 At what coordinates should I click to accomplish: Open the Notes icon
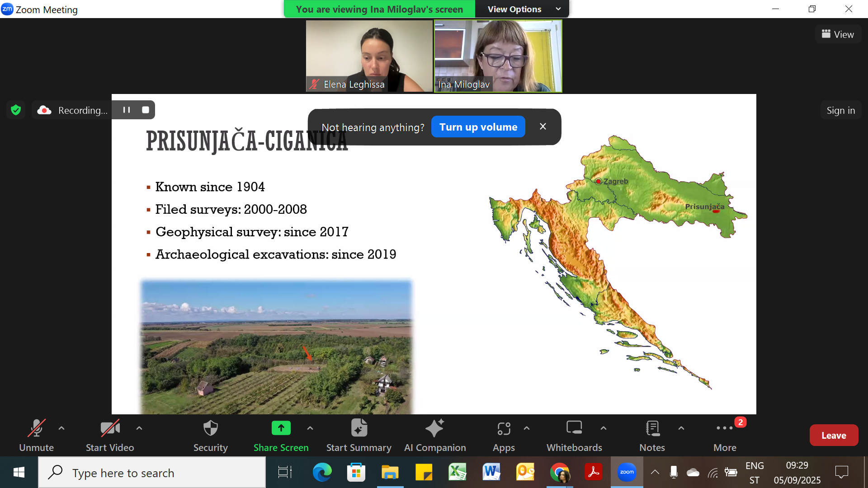coord(652,428)
